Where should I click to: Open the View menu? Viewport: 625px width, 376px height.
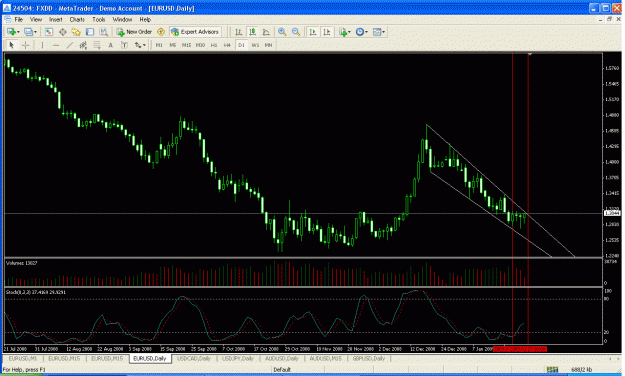click(x=36, y=20)
